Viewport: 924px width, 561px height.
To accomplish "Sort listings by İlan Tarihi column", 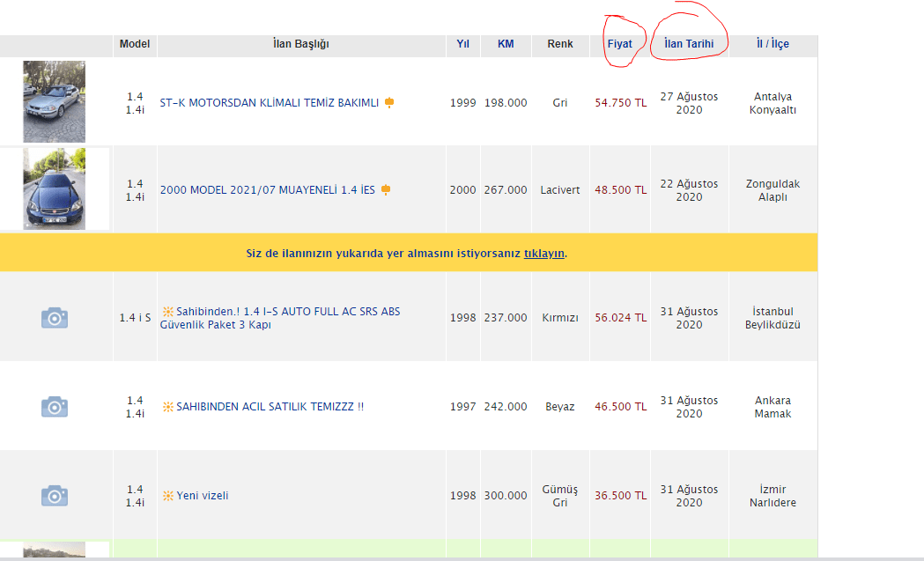I will [689, 44].
